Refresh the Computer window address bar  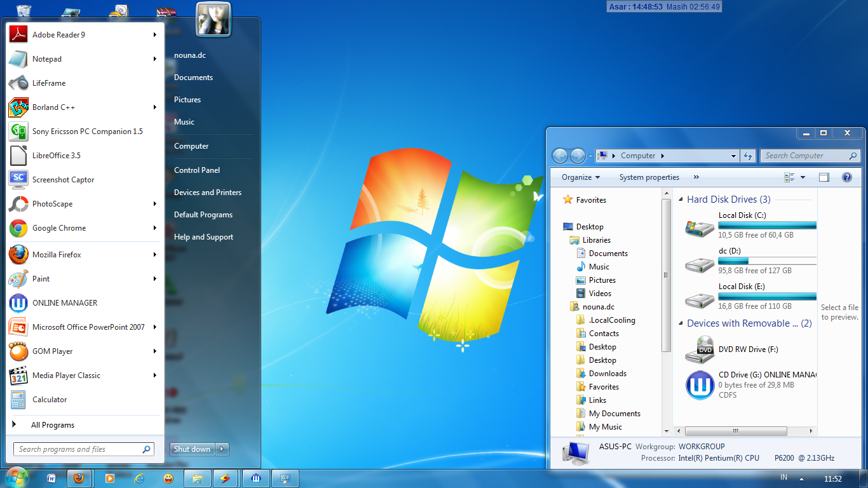(x=748, y=156)
